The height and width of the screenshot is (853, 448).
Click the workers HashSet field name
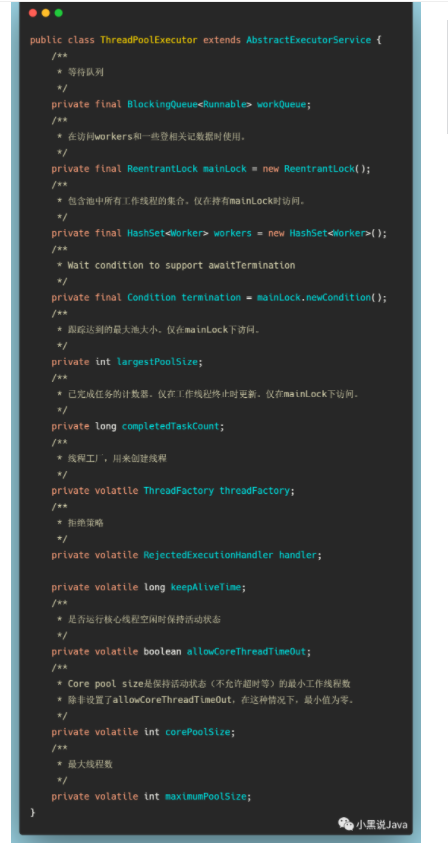tap(233, 233)
